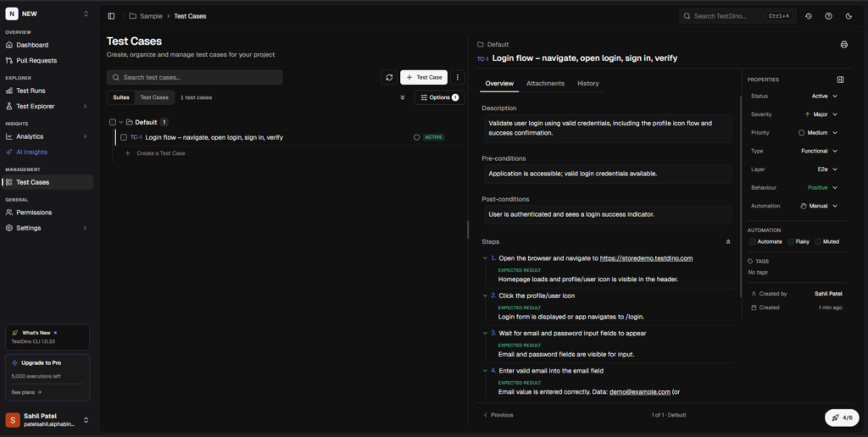Viewport: 868px width, 437px height.
Task: Click the refresh test cases icon
Action: [x=389, y=77]
